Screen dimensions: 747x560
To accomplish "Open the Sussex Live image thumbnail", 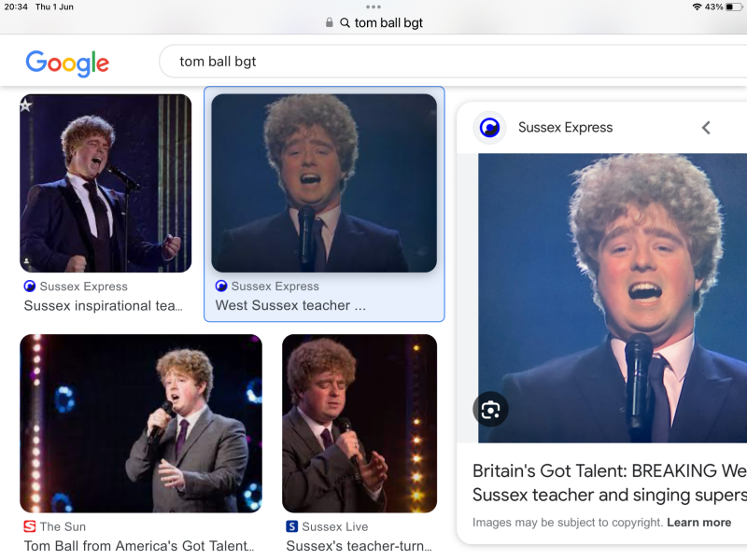I will pos(359,424).
